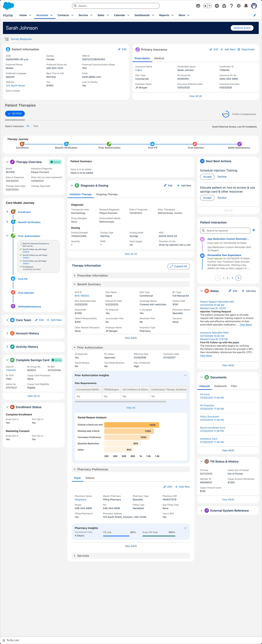Expand Enrollment step in Care Model Journey
The height and width of the screenshot is (644, 262).
(x=7, y=212)
